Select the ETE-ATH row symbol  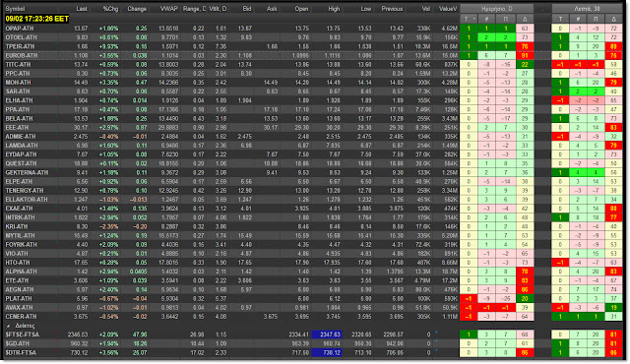[x=17, y=280]
